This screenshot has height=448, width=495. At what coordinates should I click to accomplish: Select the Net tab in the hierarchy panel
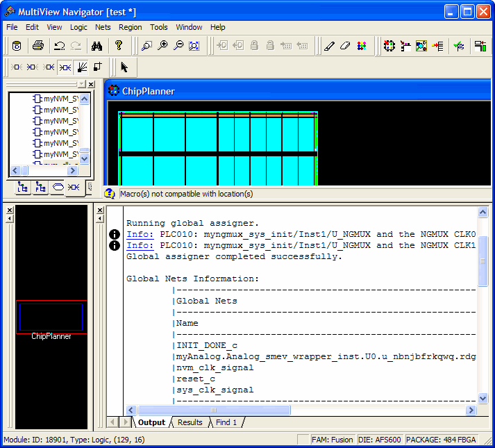coord(74,188)
